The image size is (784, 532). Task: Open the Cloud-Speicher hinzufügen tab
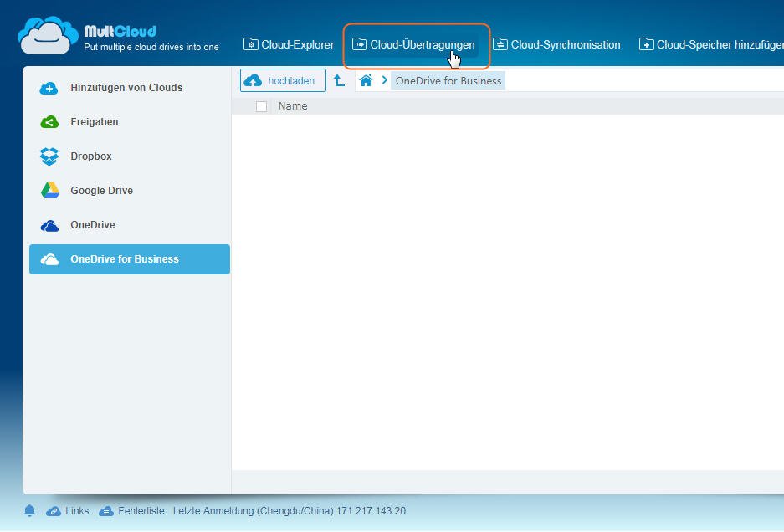(x=711, y=44)
